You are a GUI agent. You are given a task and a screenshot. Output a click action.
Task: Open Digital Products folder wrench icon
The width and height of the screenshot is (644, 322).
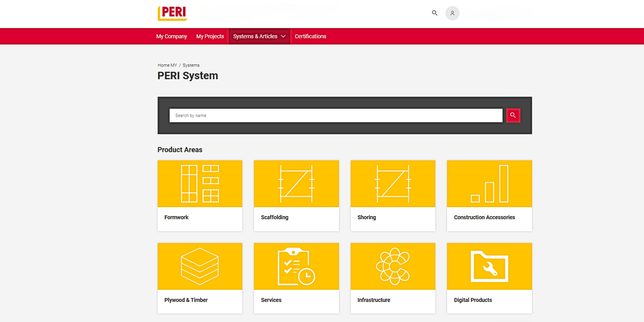[x=489, y=266]
